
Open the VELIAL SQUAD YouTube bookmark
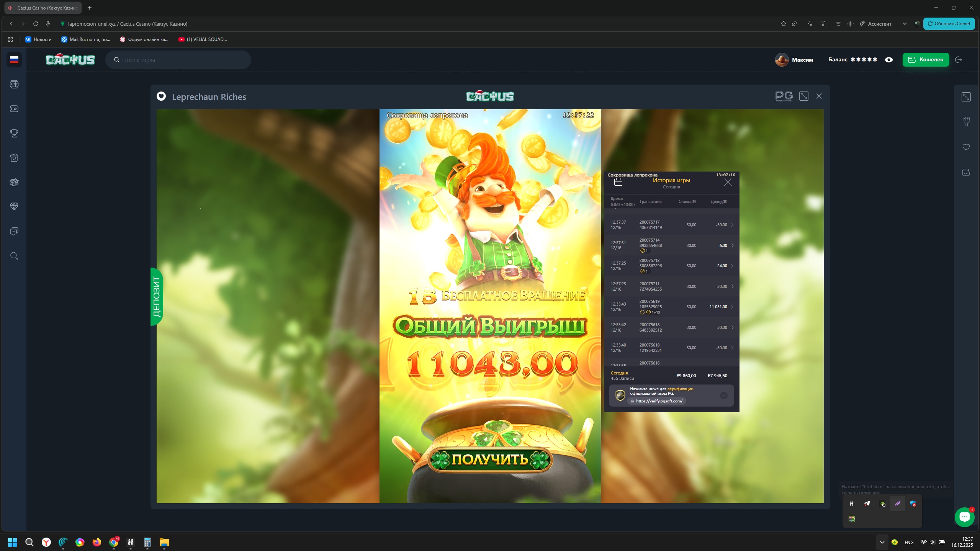203,39
